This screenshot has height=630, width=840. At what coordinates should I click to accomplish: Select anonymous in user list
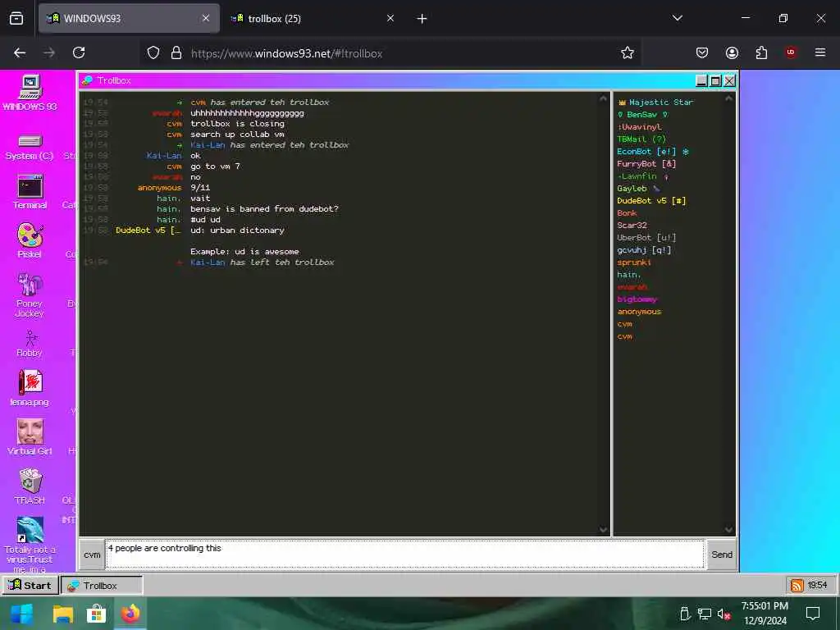(639, 312)
